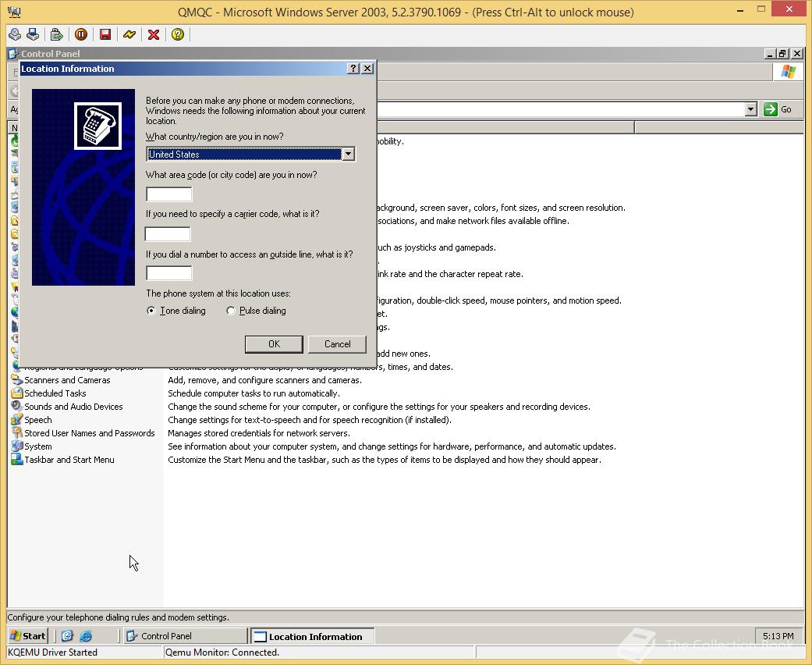Launch Internet Explorer from quick launch

click(86, 636)
